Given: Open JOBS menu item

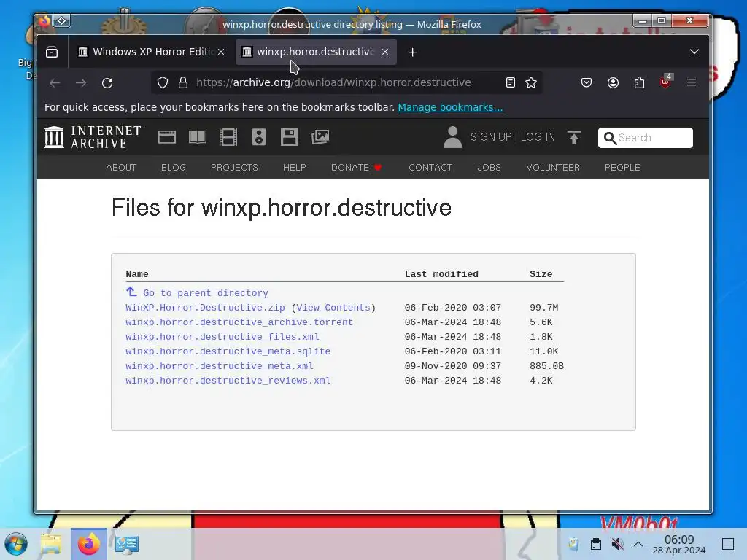Looking at the screenshot, I should [489, 168].
